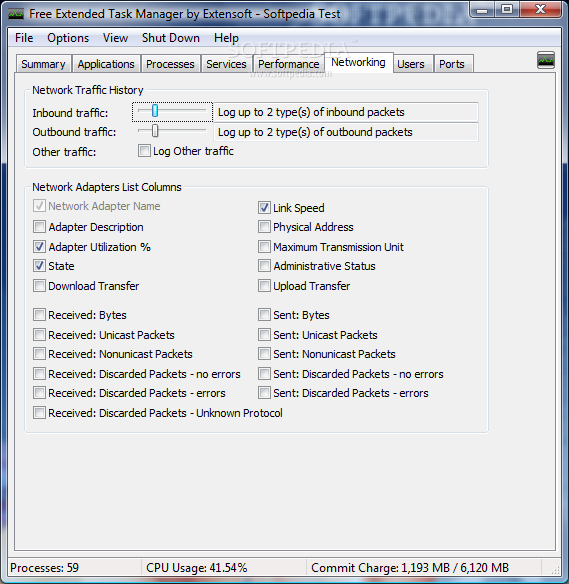This screenshot has width=569, height=584.
Task: Enable the Physical Address column
Action: pyautogui.click(x=264, y=227)
